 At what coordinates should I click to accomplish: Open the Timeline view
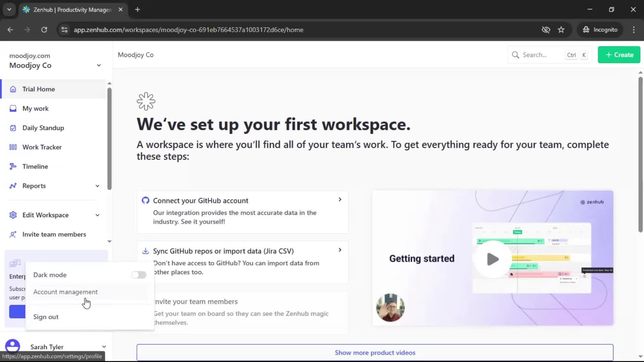(x=35, y=166)
